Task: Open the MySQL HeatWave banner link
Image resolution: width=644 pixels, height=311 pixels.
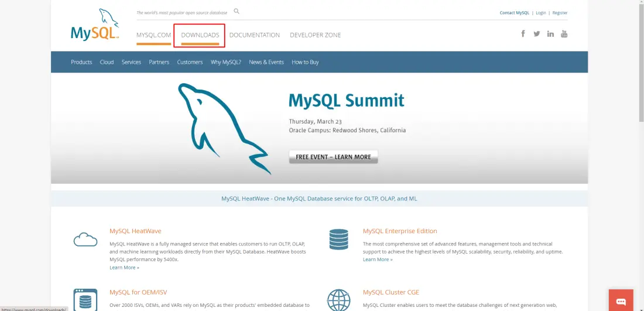Action: [x=319, y=199]
